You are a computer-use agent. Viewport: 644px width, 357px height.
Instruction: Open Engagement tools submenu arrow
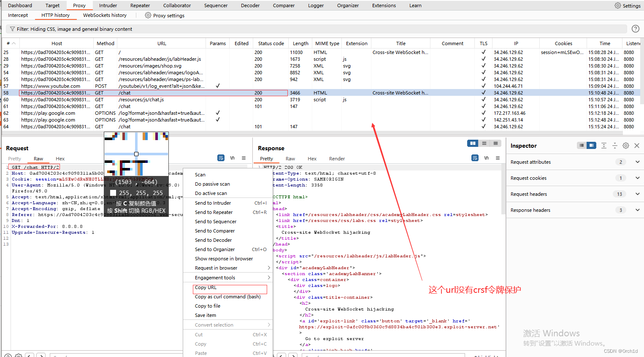[x=269, y=278]
